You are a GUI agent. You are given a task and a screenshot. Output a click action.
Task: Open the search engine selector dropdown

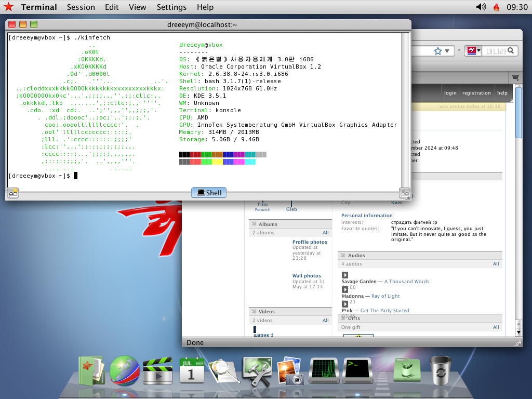(x=473, y=51)
